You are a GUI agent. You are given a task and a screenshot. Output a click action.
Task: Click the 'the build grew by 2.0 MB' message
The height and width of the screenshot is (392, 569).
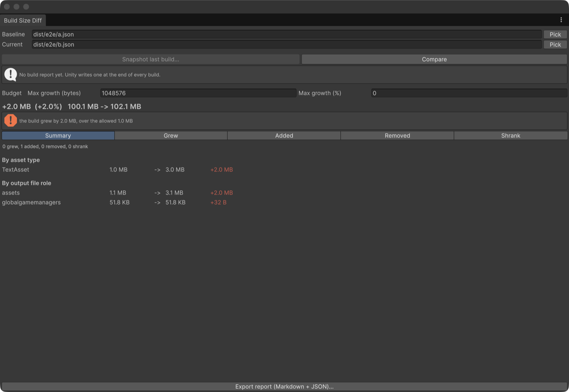76,121
